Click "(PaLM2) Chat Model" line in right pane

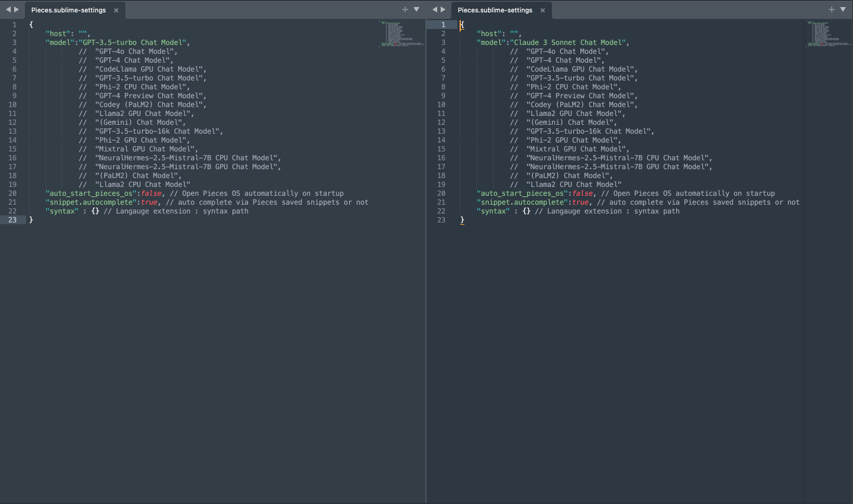[561, 176]
